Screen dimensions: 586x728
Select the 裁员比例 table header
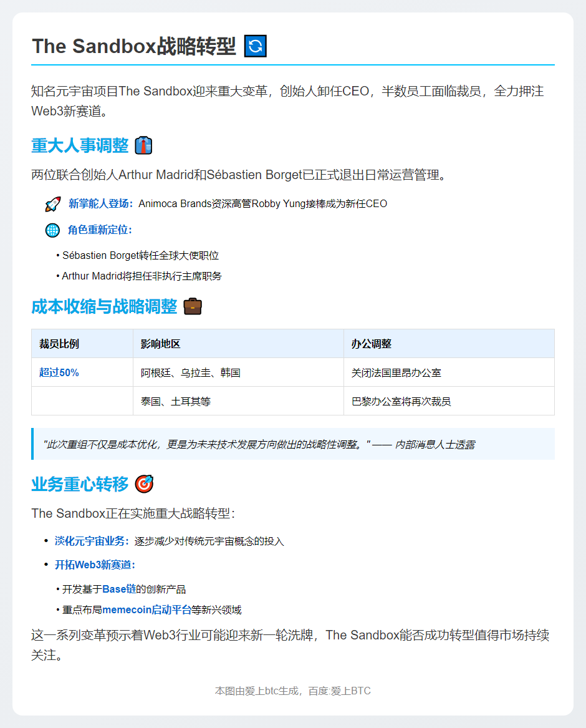pyautogui.click(x=60, y=344)
